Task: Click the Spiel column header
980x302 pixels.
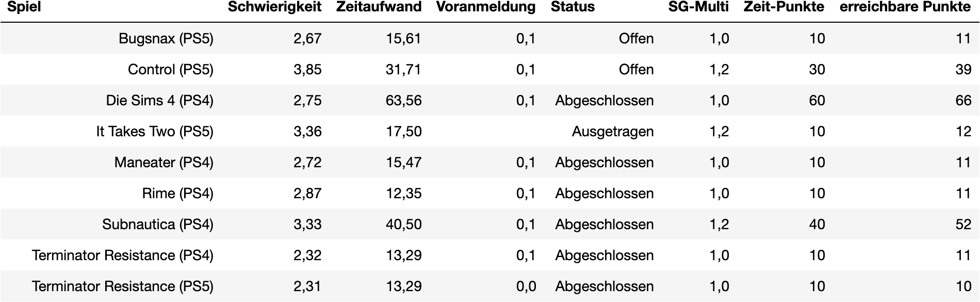Action: point(24,7)
